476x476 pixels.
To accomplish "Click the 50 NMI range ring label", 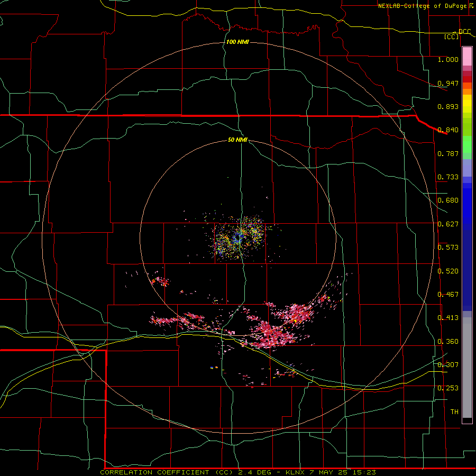I will click(x=237, y=140).
